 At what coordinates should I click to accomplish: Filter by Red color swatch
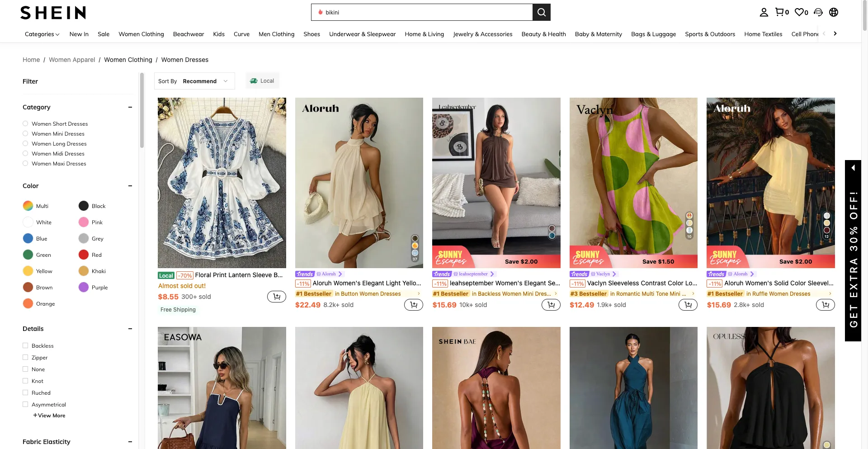(84, 255)
